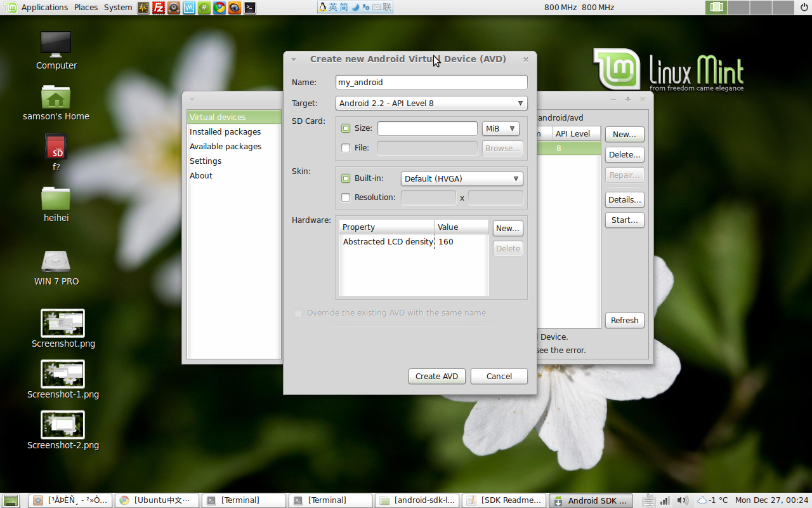Select the Built-in skin option
The width and height of the screenshot is (812, 508).
click(x=346, y=178)
